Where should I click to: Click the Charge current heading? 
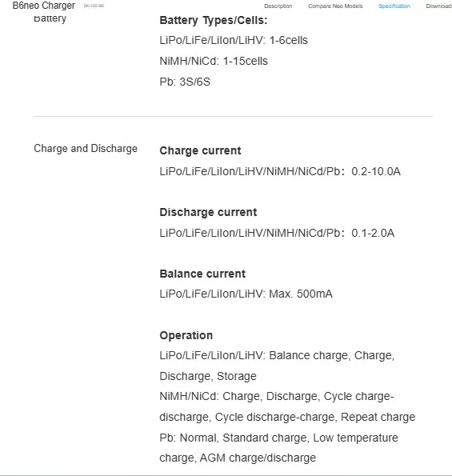(200, 150)
